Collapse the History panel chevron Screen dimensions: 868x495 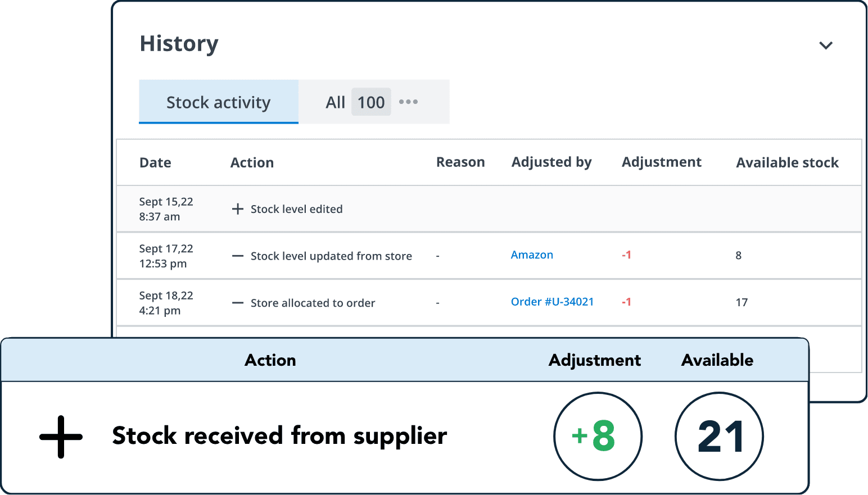pyautogui.click(x=825, y=46)
